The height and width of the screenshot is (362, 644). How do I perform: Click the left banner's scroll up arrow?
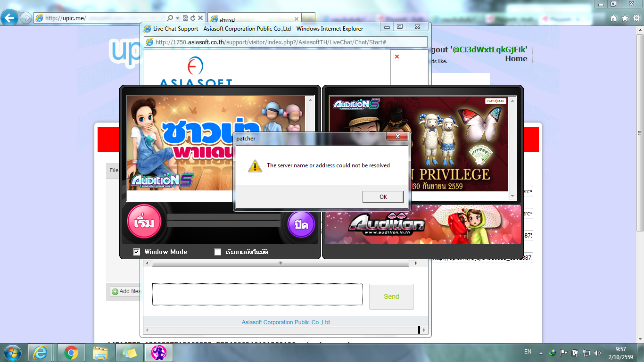310,99
